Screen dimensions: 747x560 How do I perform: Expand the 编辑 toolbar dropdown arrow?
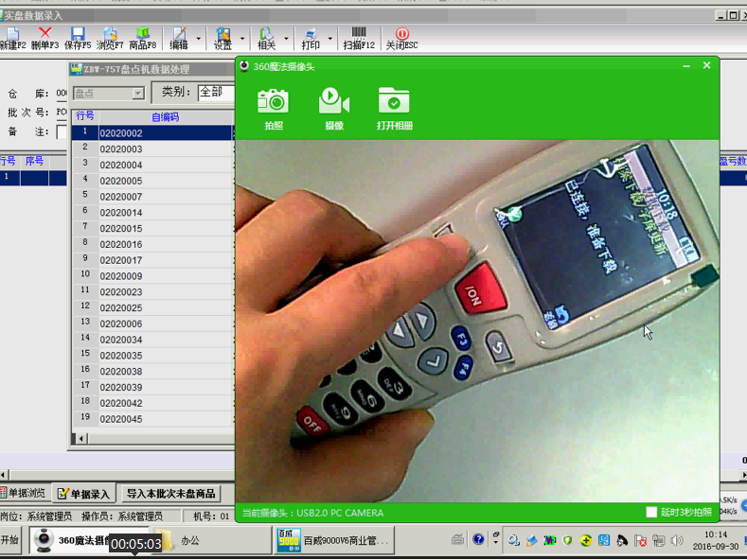(198, 40)
